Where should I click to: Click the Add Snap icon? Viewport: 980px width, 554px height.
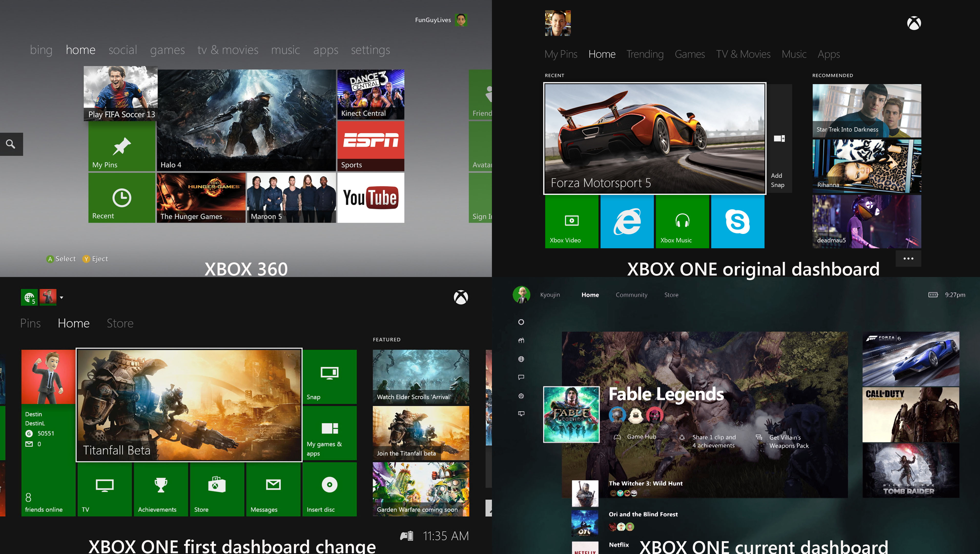point(779,139)
